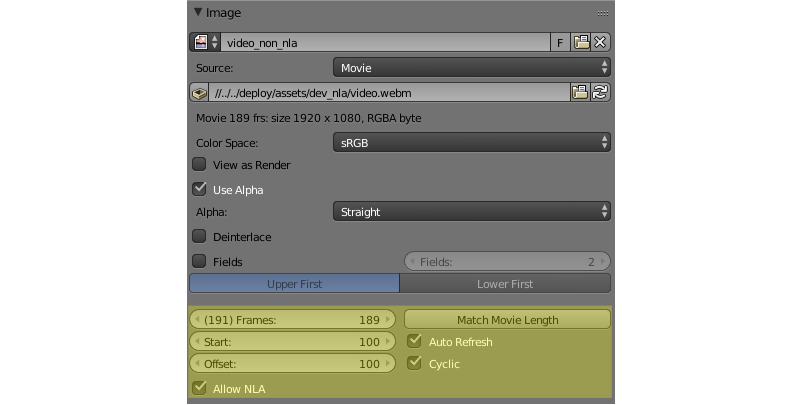Decrease Start with left arrow

pos(197,341)
